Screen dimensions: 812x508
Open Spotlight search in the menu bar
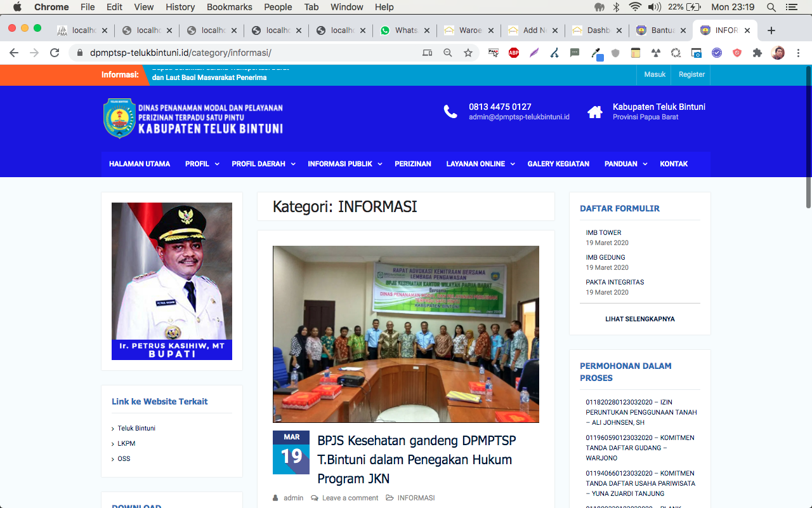coord(770,7)
